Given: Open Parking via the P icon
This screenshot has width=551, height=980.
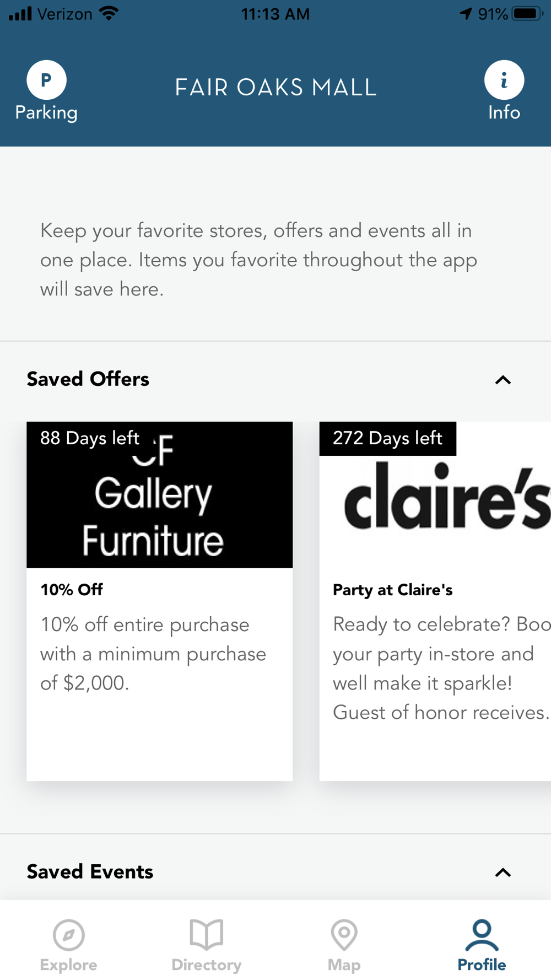Looking at the screenshot, I should 46,80.
